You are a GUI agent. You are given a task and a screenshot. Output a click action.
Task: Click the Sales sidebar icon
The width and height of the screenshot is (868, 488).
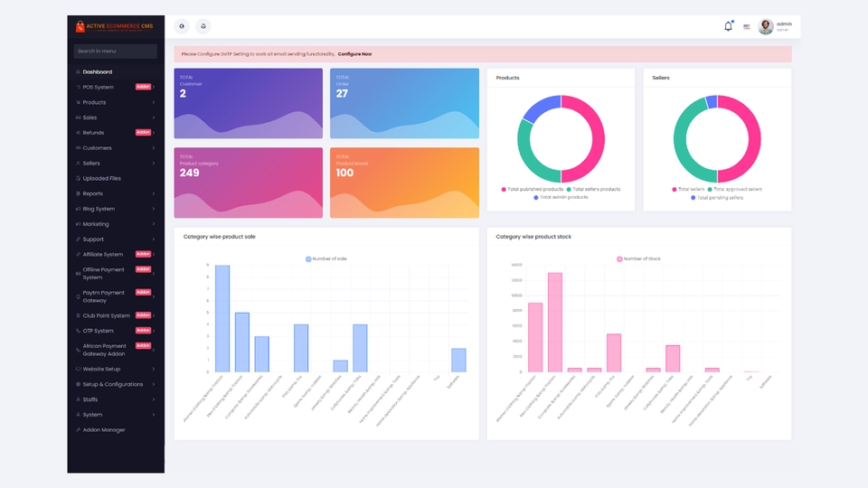click(78, 117)
